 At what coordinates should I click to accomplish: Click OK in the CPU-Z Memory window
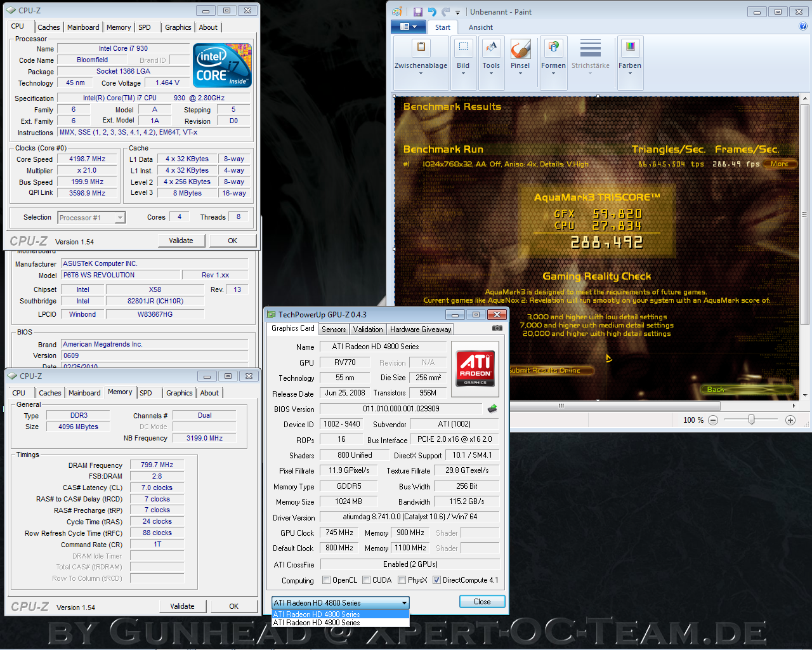coord(233,606)
